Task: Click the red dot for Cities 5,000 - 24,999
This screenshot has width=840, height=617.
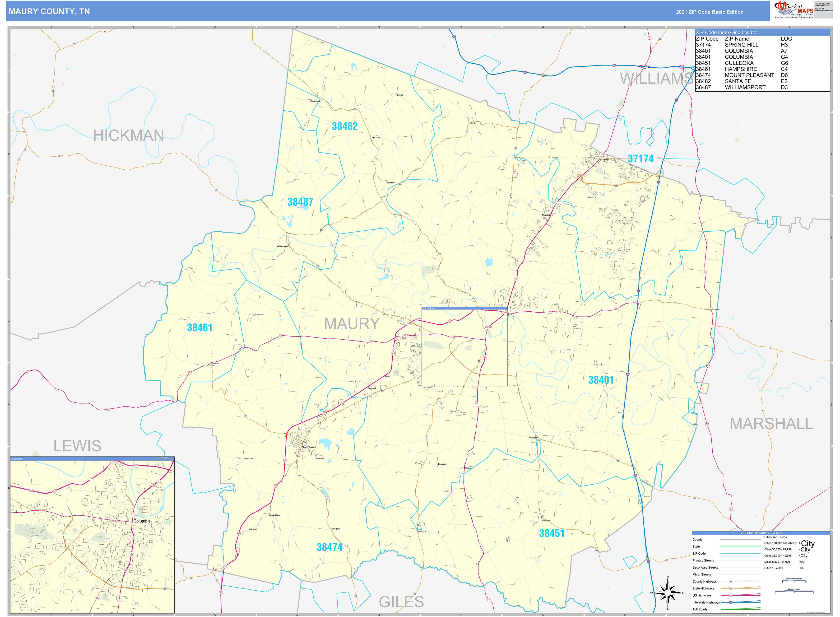Action: pyautogui.click(x=800, y=562)
